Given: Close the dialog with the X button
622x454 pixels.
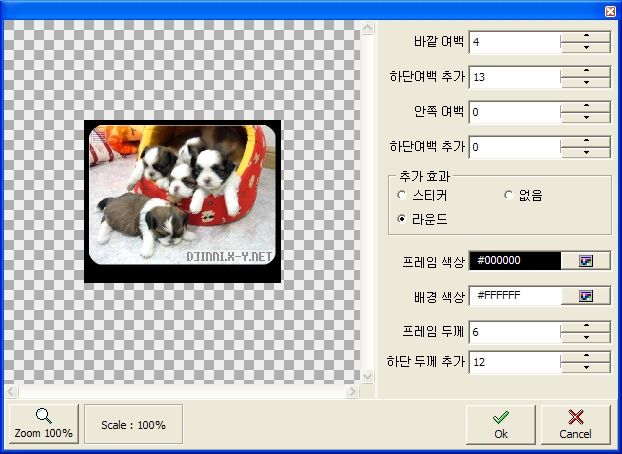Looking at the screenshot, I should point(610,12).
